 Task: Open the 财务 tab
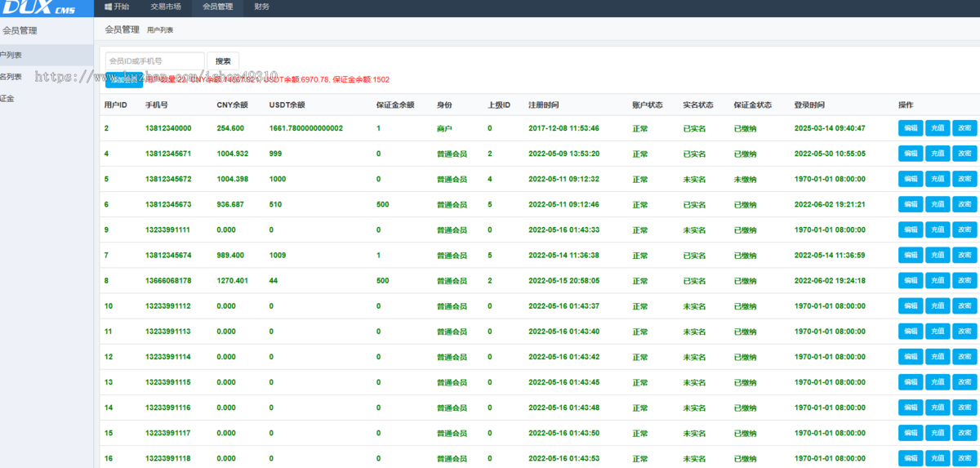point(261,7)
